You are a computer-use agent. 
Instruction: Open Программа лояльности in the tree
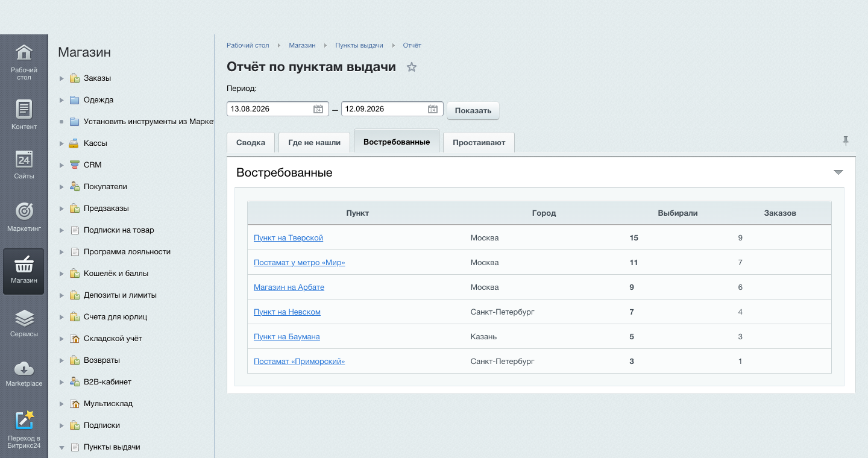(x=127, y=252)
